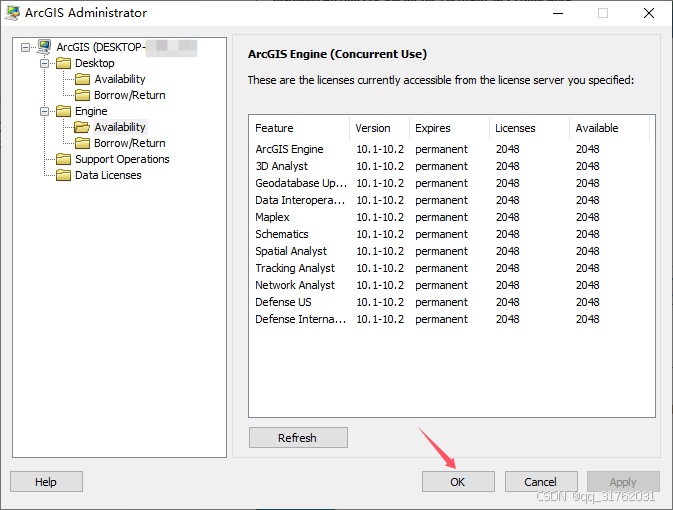Click the Data Licenses folder icon
This screenshot has width=673, height=510.
coord(64,175)
